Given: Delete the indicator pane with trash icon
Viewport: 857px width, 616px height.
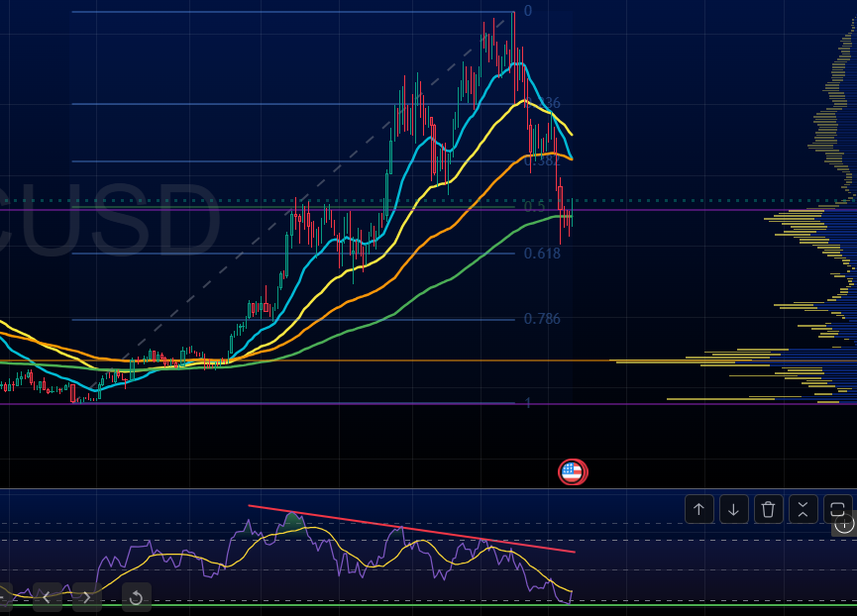Looking at the screenshot, I should (x=768, y=509).
